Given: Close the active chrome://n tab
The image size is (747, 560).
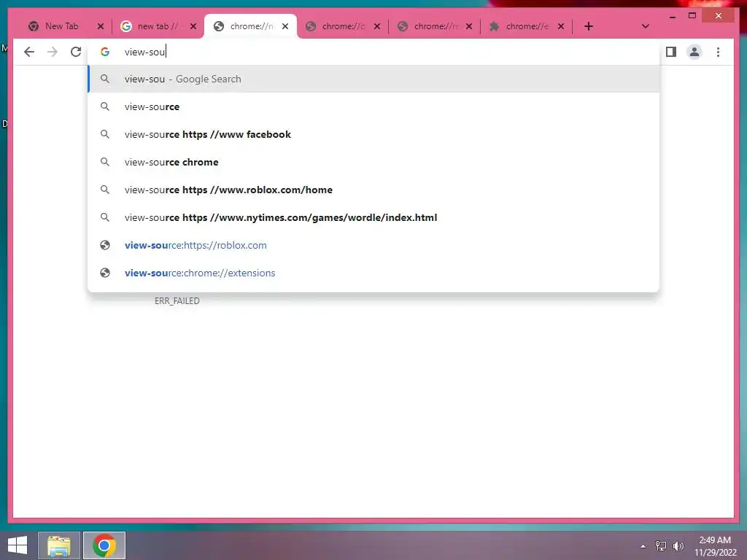Looking at the screenshot, I should tap(285, 26).
